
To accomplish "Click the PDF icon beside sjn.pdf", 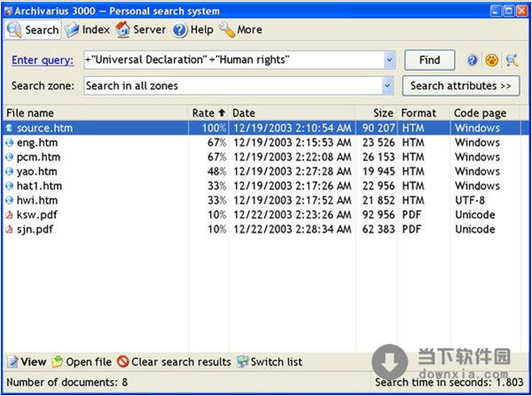I will (x=9, y=229).
